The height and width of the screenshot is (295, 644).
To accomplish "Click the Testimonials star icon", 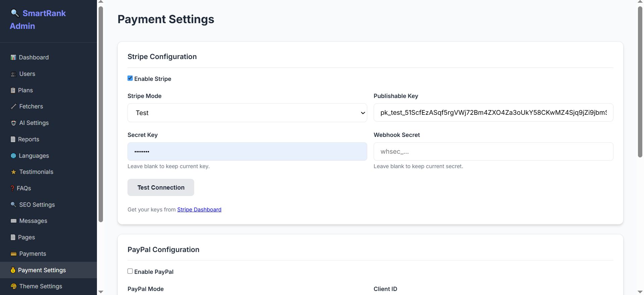I will click(13, 172).
